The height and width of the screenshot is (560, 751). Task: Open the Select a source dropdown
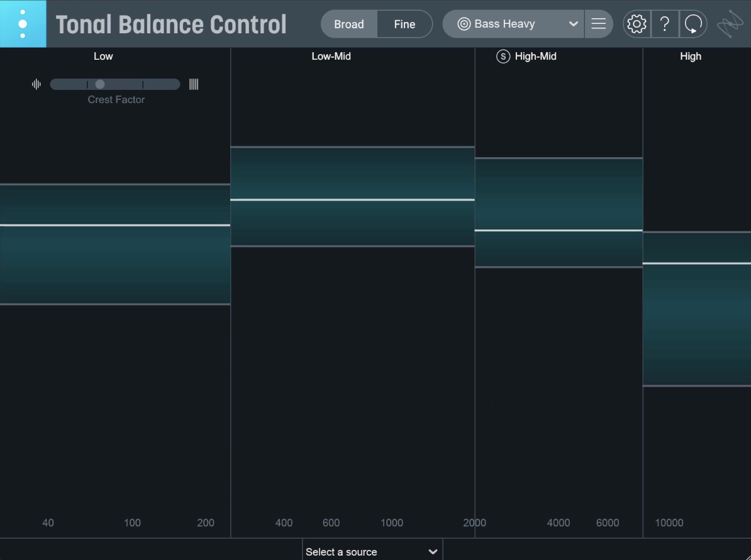[372, 551]
